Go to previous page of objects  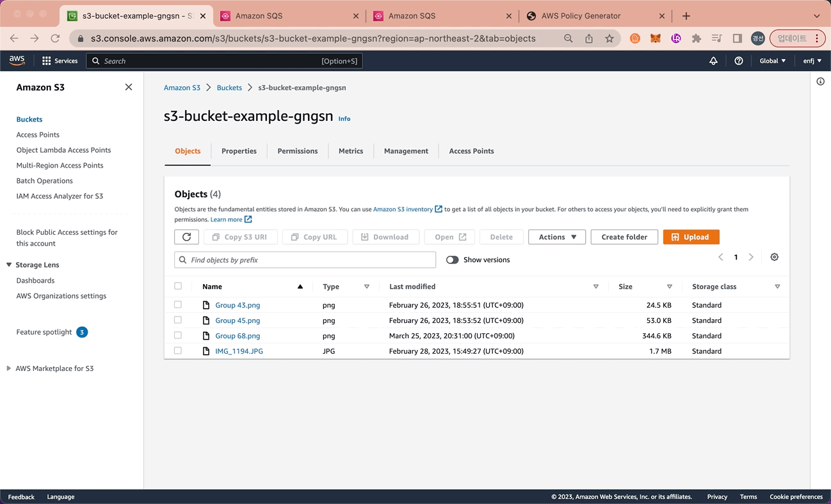click(x=721, y=257)
